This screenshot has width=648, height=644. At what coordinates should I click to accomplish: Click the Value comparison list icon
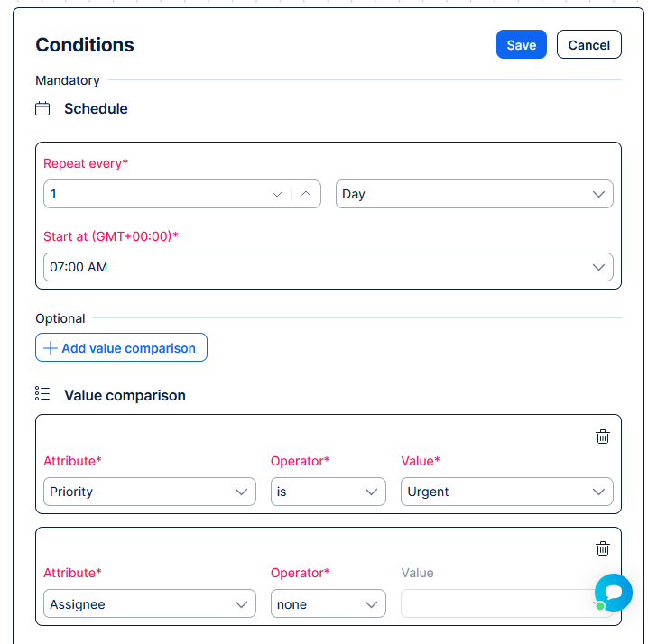pos(42,394)
